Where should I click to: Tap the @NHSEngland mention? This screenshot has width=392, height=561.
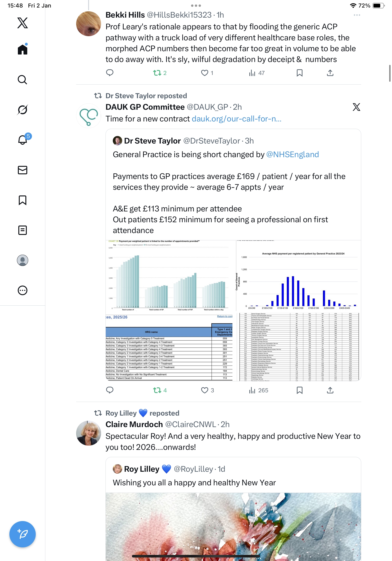(292, 154)
